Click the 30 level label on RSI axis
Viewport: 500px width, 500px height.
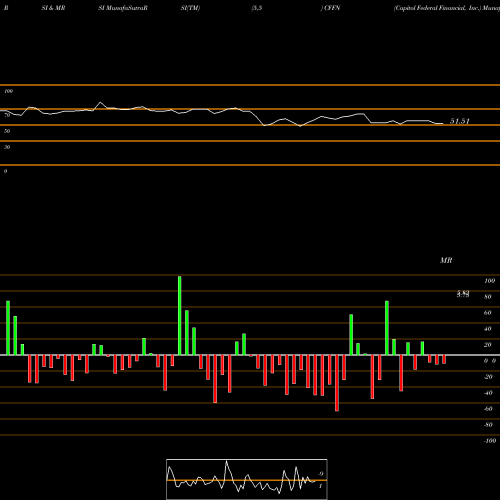coord(7,147)
